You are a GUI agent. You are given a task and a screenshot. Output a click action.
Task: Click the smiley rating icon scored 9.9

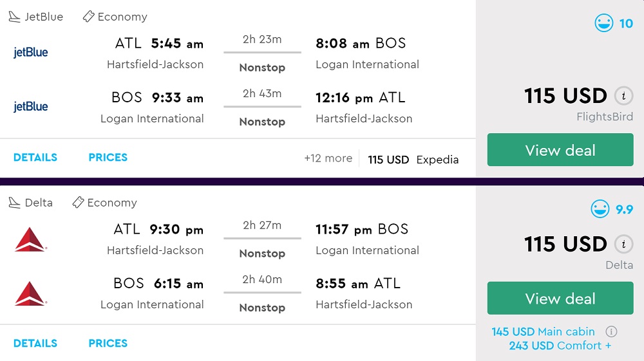tap(600, 209)
